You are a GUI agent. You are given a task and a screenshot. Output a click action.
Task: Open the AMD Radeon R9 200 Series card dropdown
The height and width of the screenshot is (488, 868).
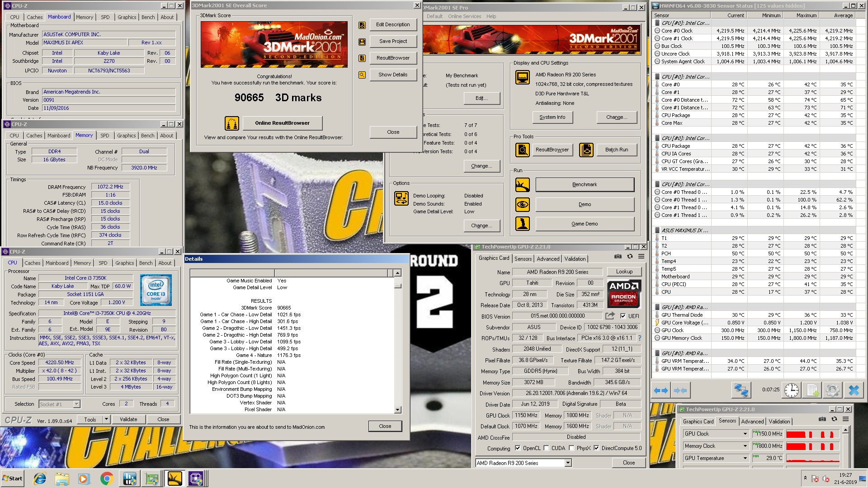568,463
